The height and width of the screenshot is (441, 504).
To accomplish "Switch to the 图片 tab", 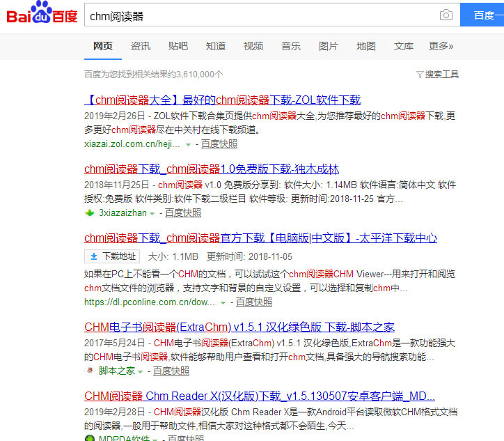I will [329, 46].
